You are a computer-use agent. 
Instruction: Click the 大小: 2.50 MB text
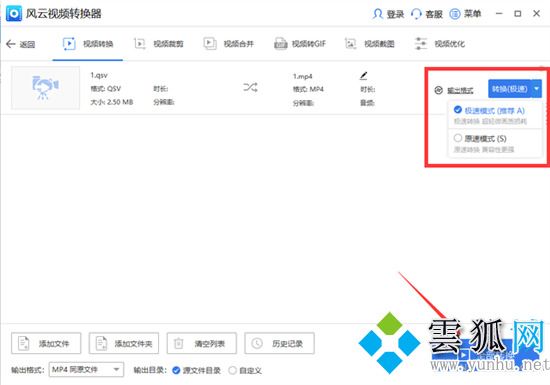click(112, 102)
